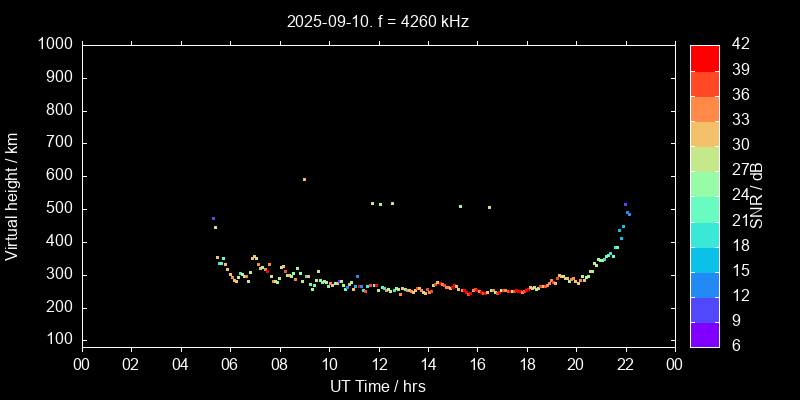Image resolution: width=800 pixels, height=400 pixels.
Task: Click the violet 6–9 dB colorbar segment
Action: 704,334
